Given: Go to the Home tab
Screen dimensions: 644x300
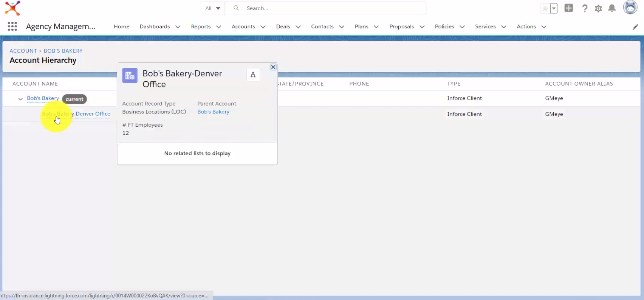Looking at the screenshot, I should (122, 26).
